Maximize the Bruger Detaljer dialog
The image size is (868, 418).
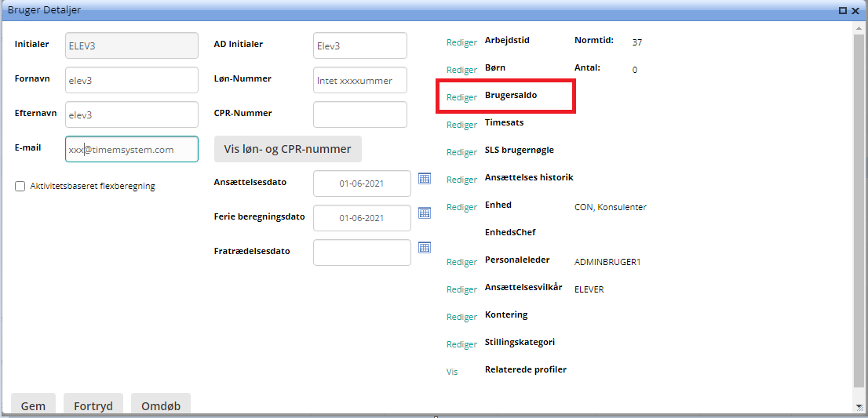tap(843, 10)
